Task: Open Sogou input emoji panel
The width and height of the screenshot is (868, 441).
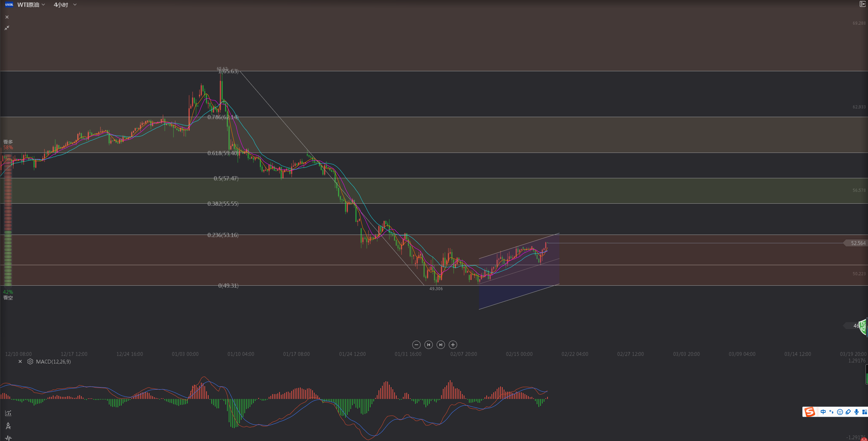Action: [840, 412]
